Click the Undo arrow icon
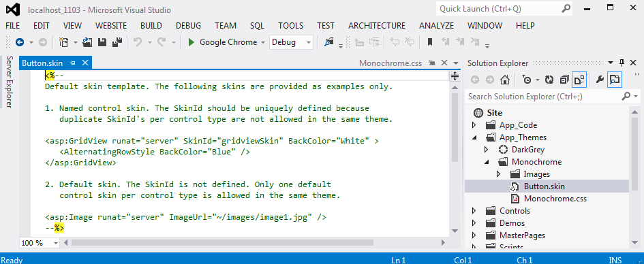The height and width of the screenshot is (264, 644). pos(138,42)
